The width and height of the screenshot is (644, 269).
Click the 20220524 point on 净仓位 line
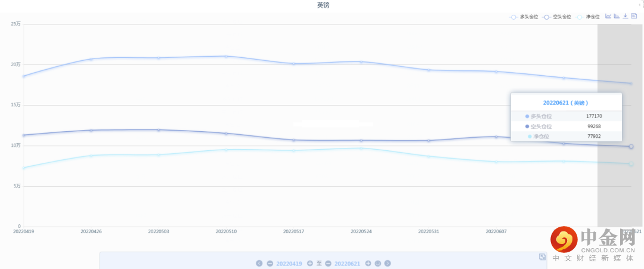[x=361, y=148]
